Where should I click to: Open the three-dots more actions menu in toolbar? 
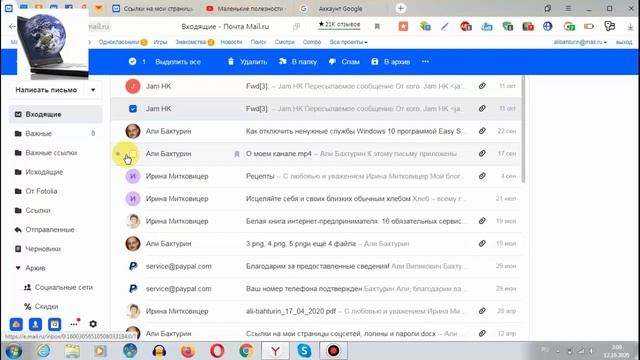[x=425, y=62]
